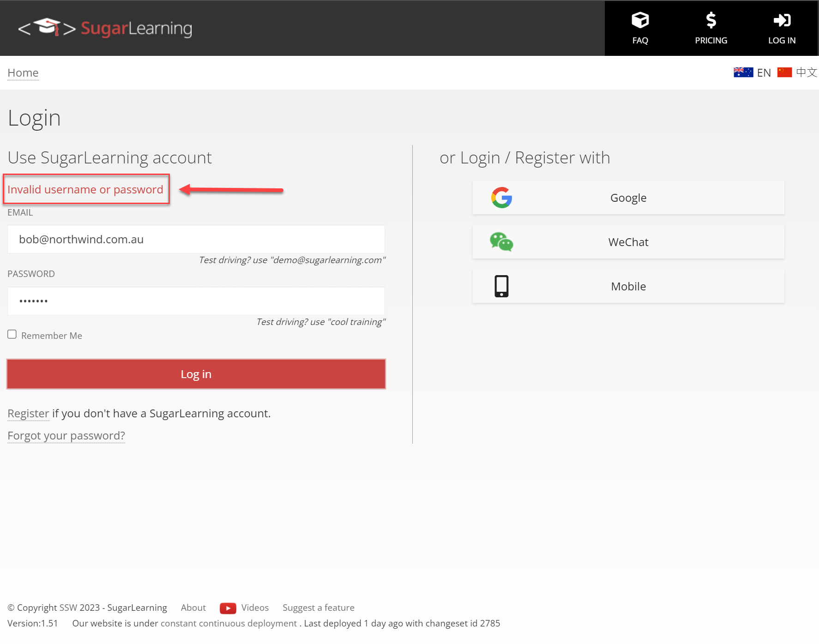Click Suggest a feature link
The image size is (819, 644).
(x=318, y=608)
